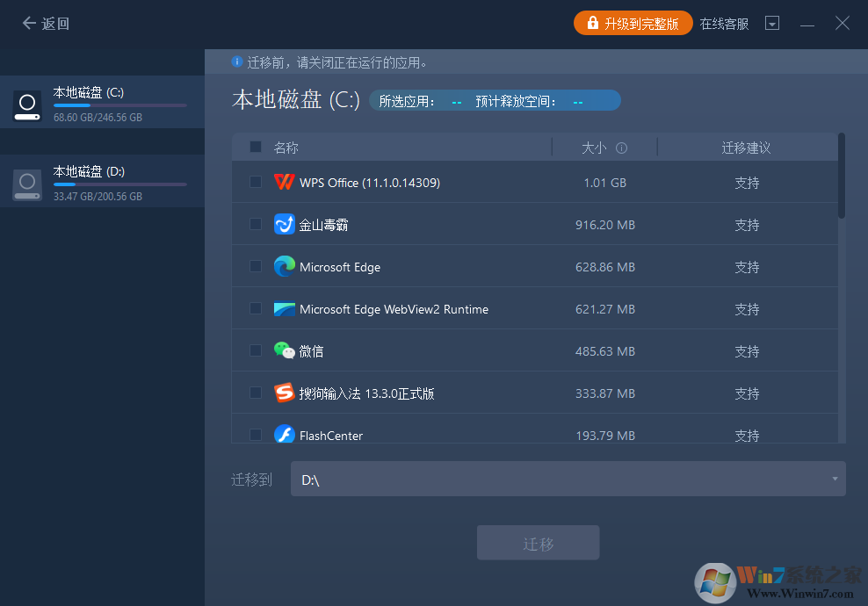
Task: Click the 返回 back label
Action: [x=55, y=24]
